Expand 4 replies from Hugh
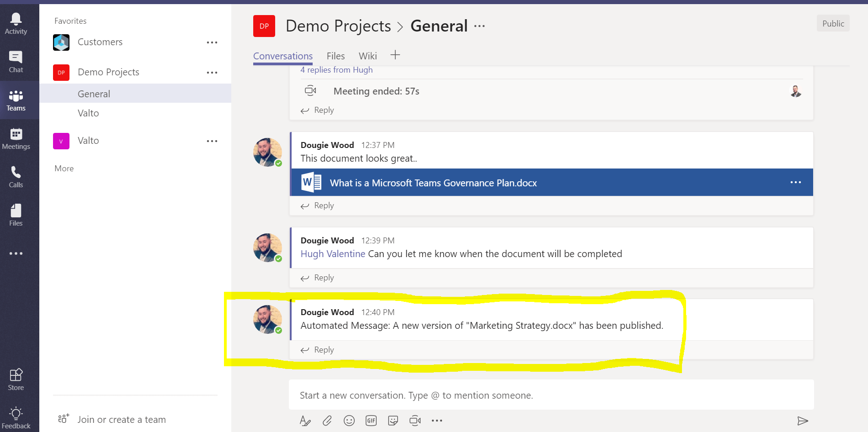The image size is (868, 432). point(336,70)
